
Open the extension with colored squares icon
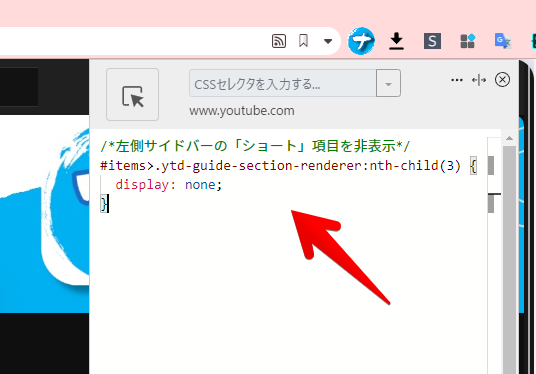tap(468, 41)
